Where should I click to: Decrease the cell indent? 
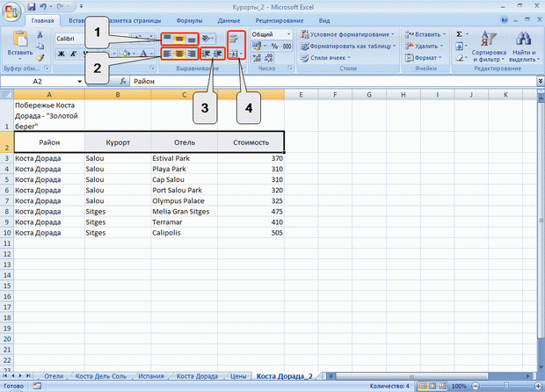[x=206, y=54]
